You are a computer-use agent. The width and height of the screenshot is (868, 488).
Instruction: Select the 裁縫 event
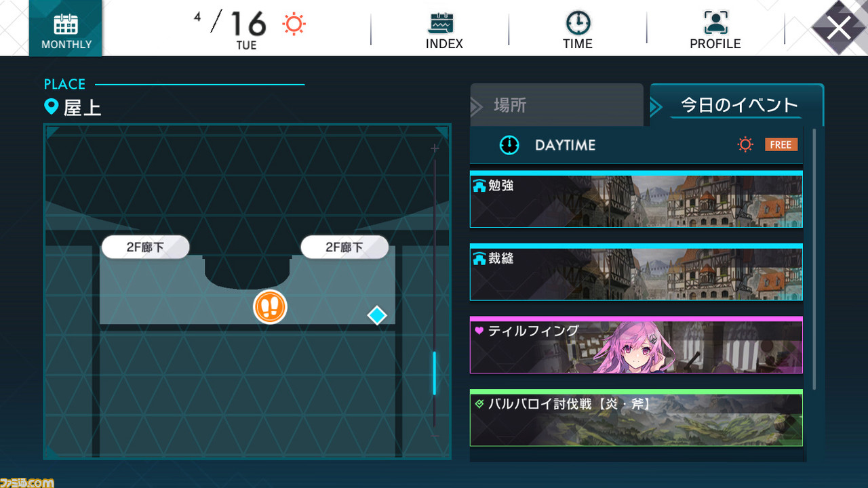(x=636, y=272)
